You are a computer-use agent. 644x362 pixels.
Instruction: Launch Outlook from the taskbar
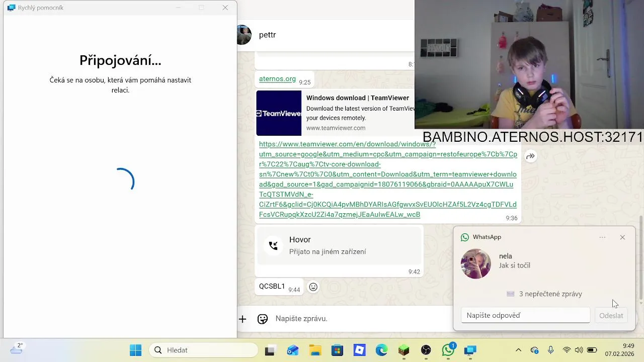pyautogui.click(x=293, y=350)
